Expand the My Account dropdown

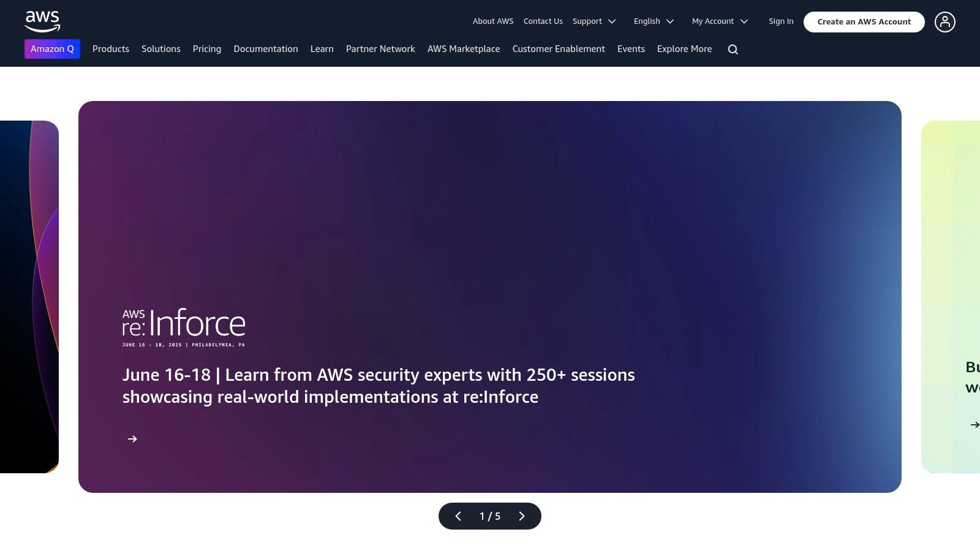pyautogui.click(x=720, y=21)
